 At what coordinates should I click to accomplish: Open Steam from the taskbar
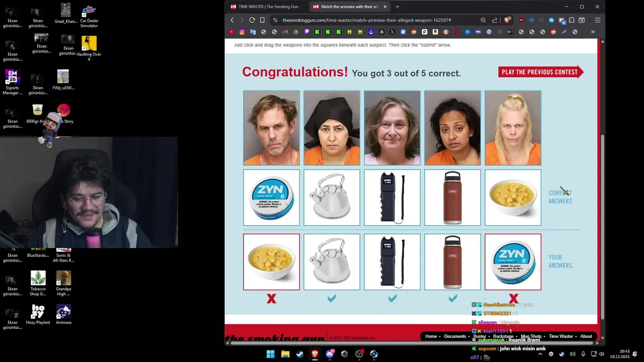coord(300,354)
